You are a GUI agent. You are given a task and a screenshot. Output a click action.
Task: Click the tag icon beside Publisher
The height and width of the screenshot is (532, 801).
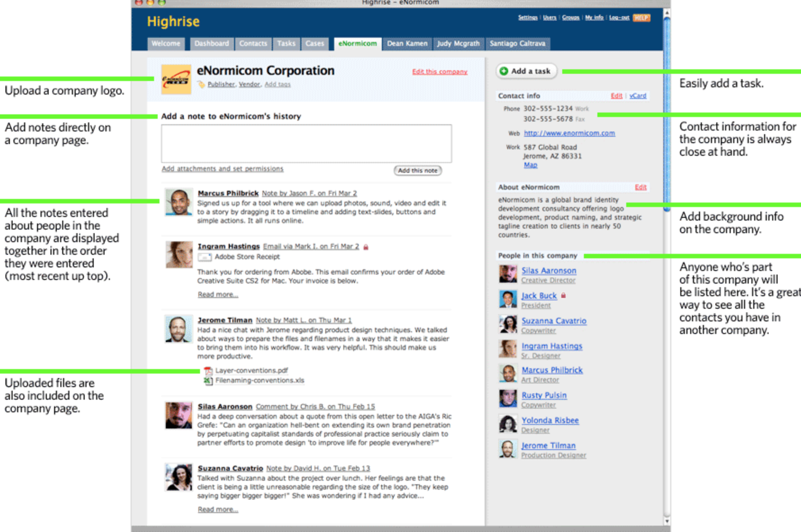[201, 84]
